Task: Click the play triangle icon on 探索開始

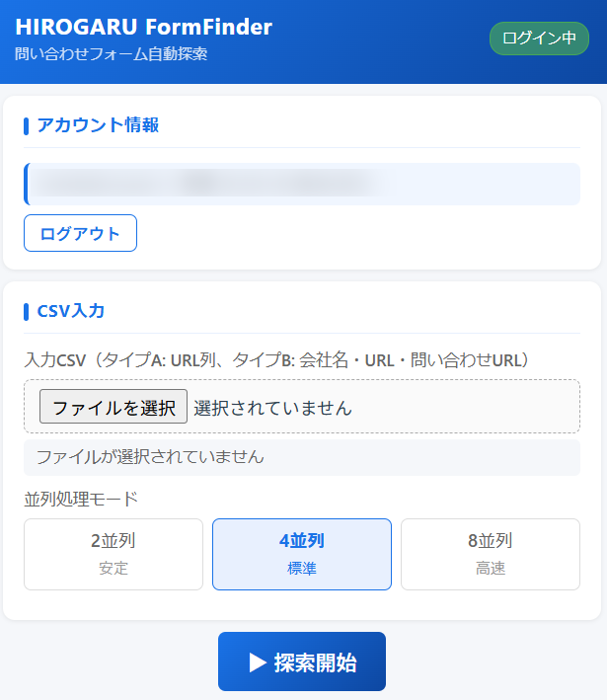Action: (x=259, y=662)
